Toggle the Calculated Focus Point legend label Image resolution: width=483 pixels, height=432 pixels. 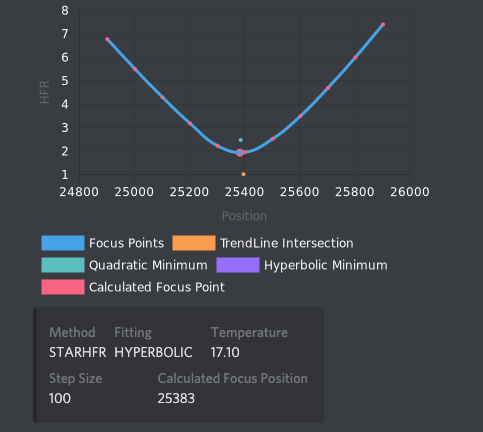coord(157,287)
